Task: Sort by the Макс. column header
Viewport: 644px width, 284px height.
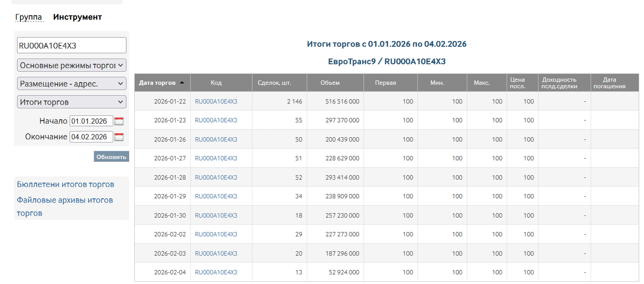Action: click(481, 83)
